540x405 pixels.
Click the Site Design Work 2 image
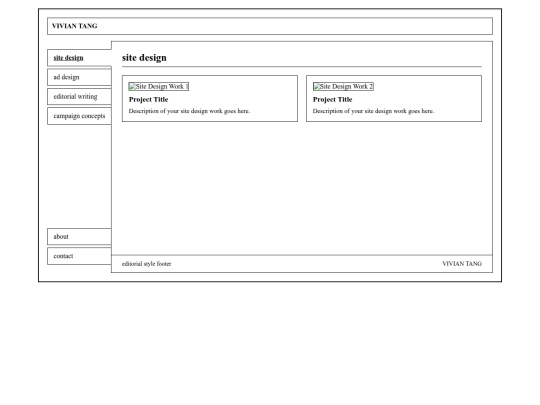343,86
